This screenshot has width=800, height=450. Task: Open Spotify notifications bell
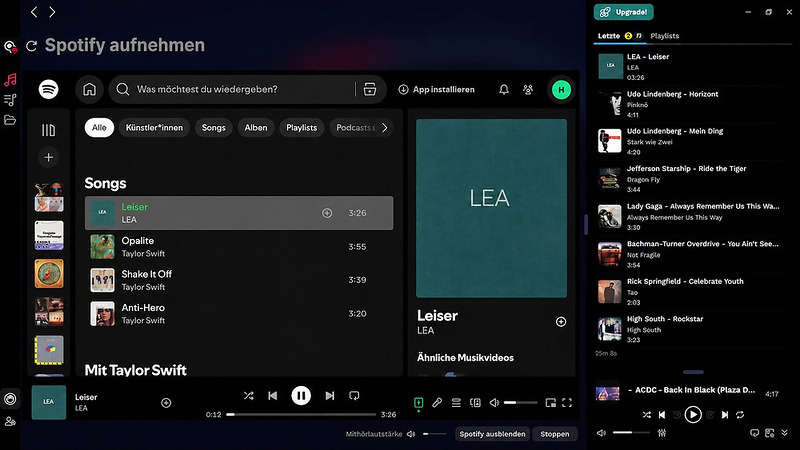(x=504, y=90)
